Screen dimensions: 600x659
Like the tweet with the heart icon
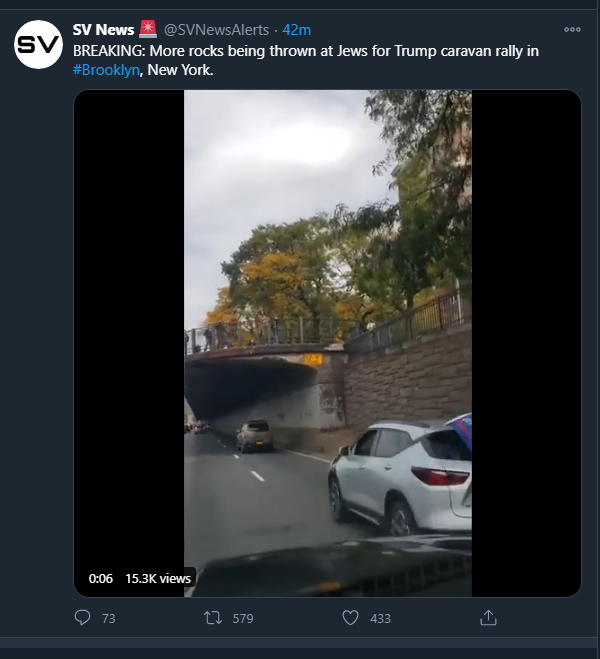350,618
